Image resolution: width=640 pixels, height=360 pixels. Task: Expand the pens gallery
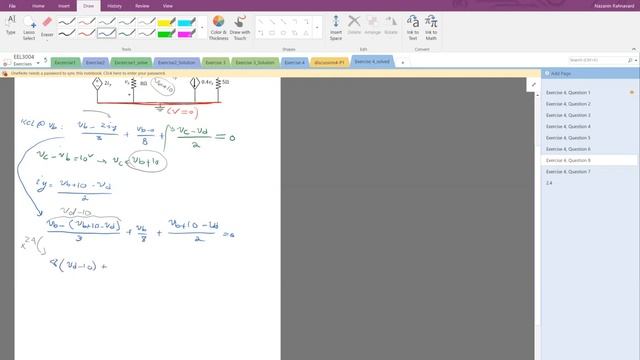[x=202, y=28]
